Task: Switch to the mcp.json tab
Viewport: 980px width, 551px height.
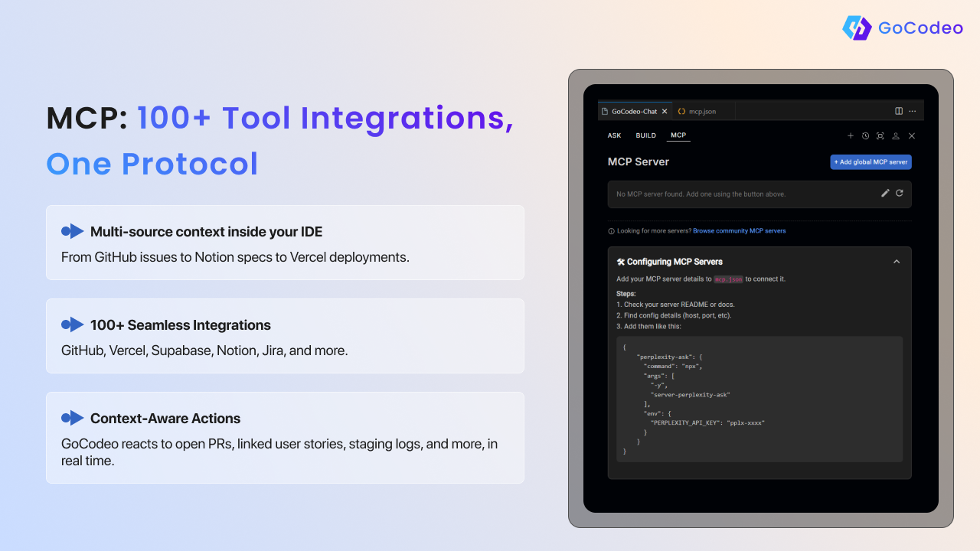Action: click(702, 111)
